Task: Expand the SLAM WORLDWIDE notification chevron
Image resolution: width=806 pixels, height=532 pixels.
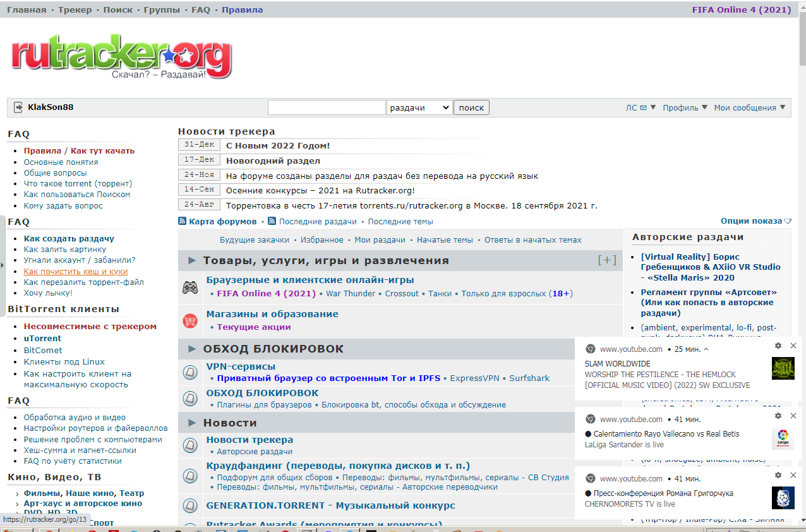Action: click(x=706, y=349)
